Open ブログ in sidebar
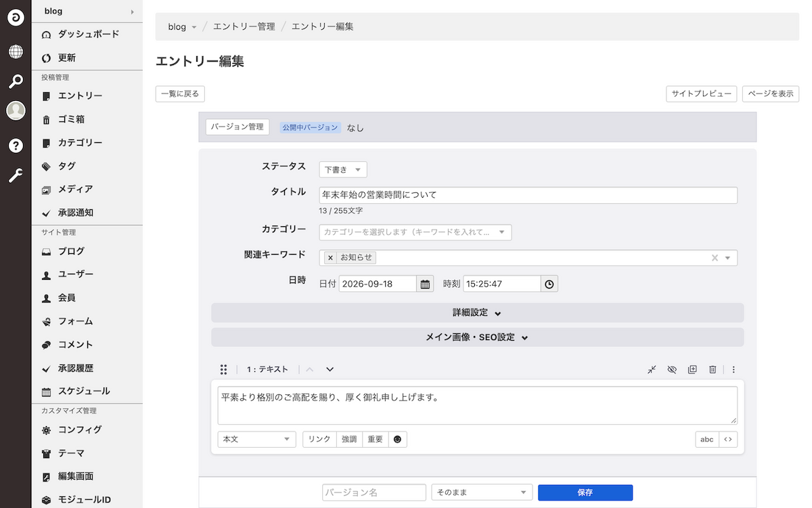This screenshot has height=508, width=812. tap(87, 251)
